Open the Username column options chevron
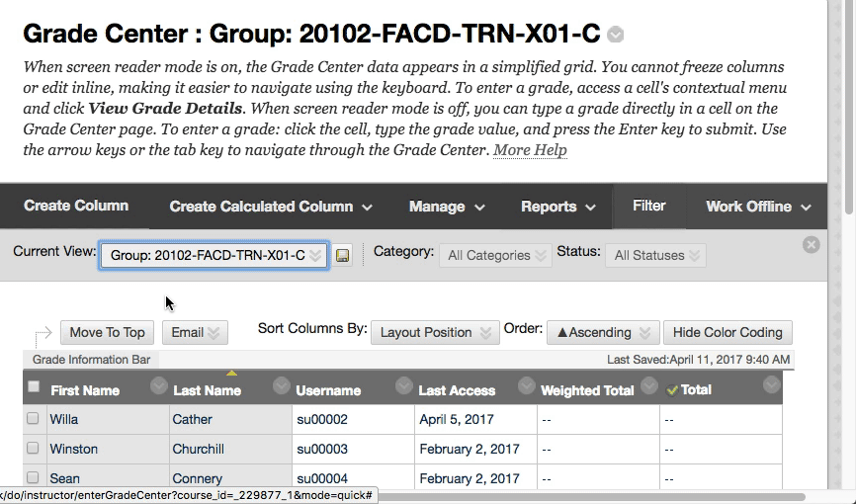This screenshot has height=504, width=856. pos(403,385)
